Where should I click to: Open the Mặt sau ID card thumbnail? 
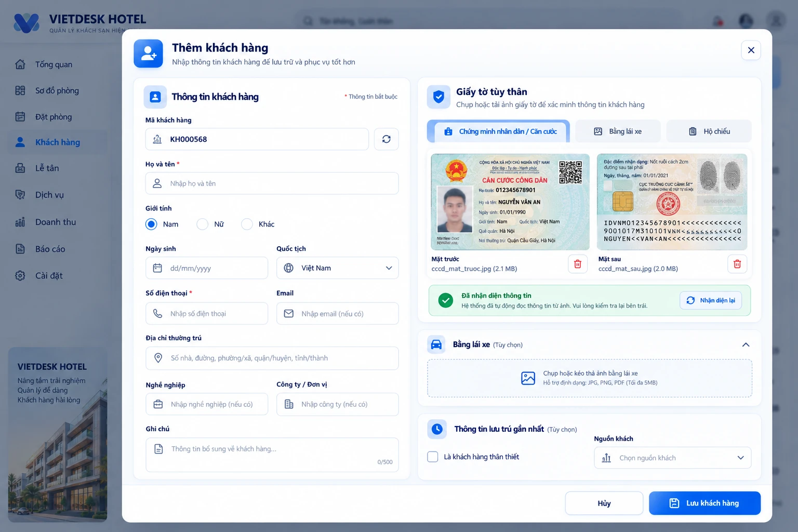tap(672, 202)
